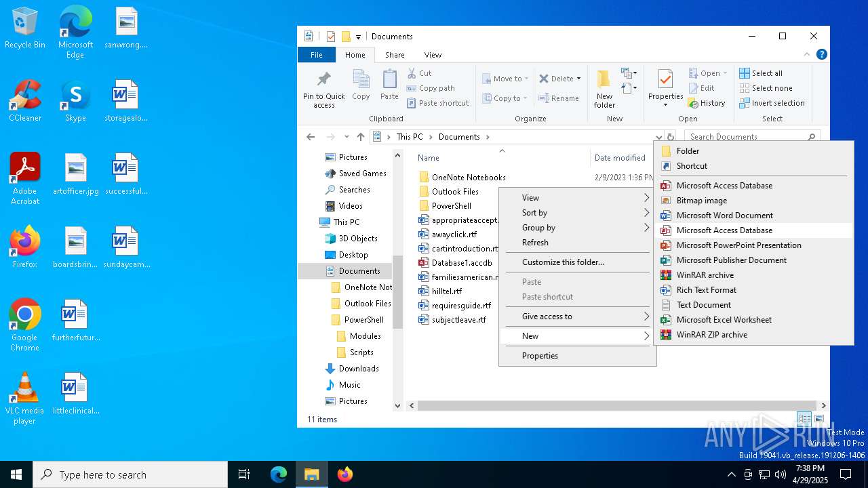Viewport: 868px width, 488px height.
Task: Create new Microsoft Excel Worksheet from submenu
Action: pyautogui.click(x=753, y=320)
